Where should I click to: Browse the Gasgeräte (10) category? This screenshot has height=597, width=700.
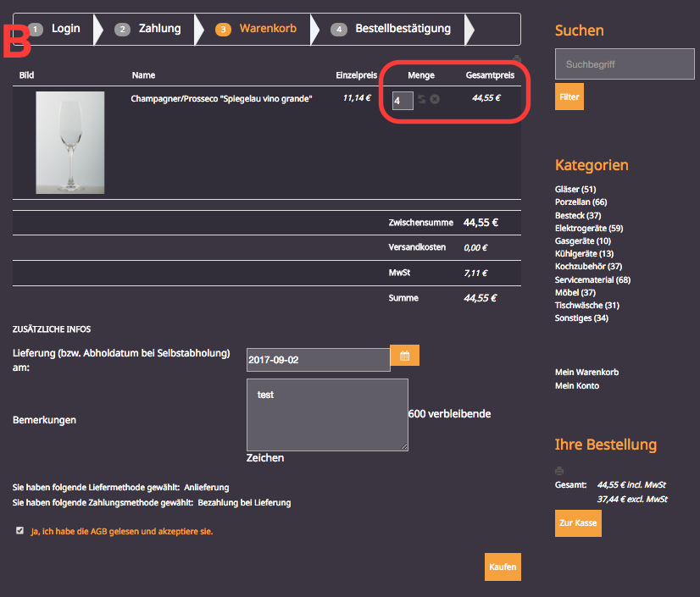(x=583, y=241)
